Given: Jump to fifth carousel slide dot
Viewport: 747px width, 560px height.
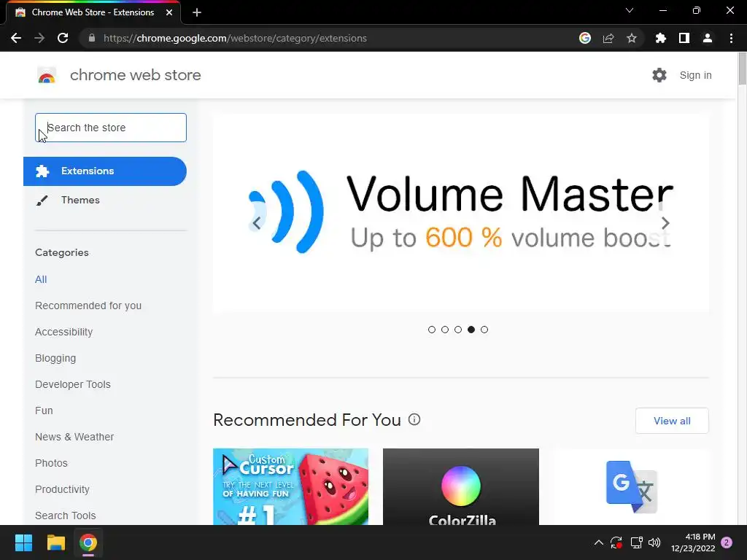Looking at the screenshot, I should pyautogui.click(x=484, y=330).
